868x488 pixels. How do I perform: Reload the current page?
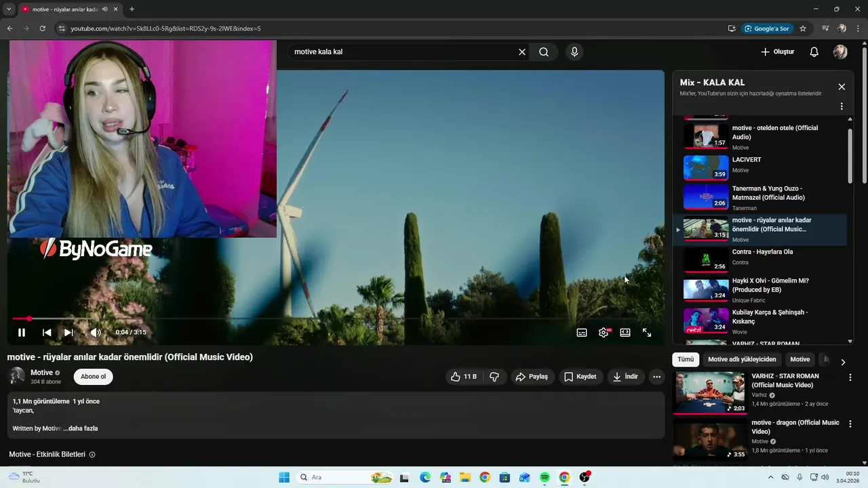point(42,28)
